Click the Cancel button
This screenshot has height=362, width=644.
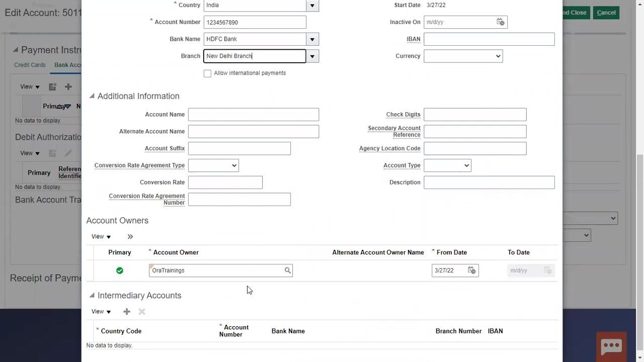tap(606, 13)
